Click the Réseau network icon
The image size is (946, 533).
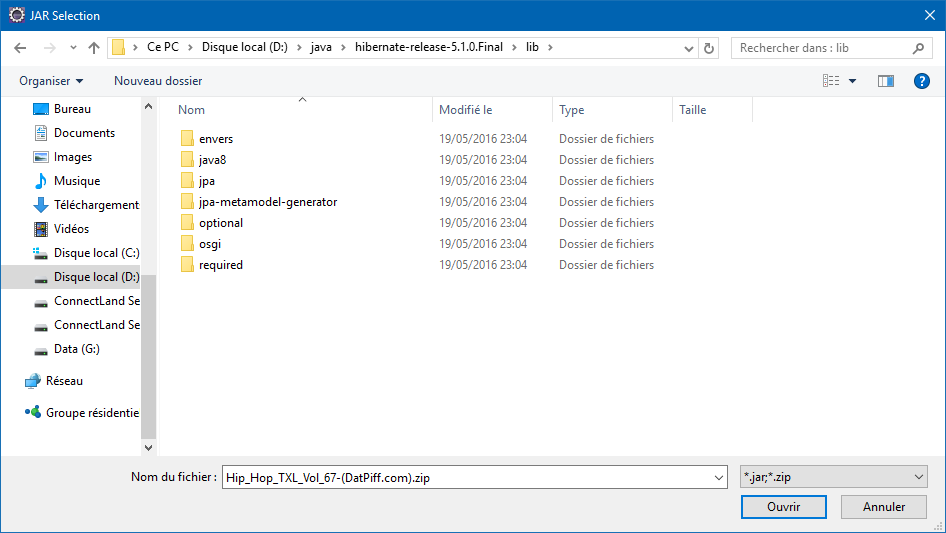[33, 381]
